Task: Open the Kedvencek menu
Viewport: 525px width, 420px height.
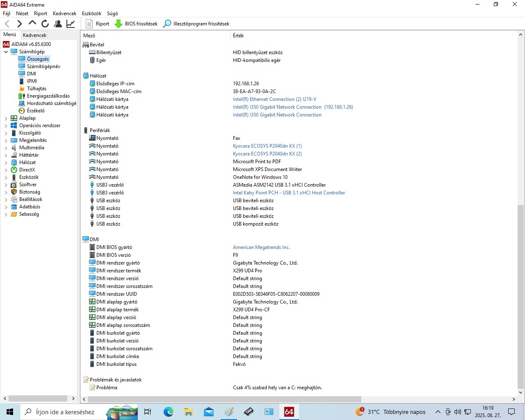Action: point(64,14)
